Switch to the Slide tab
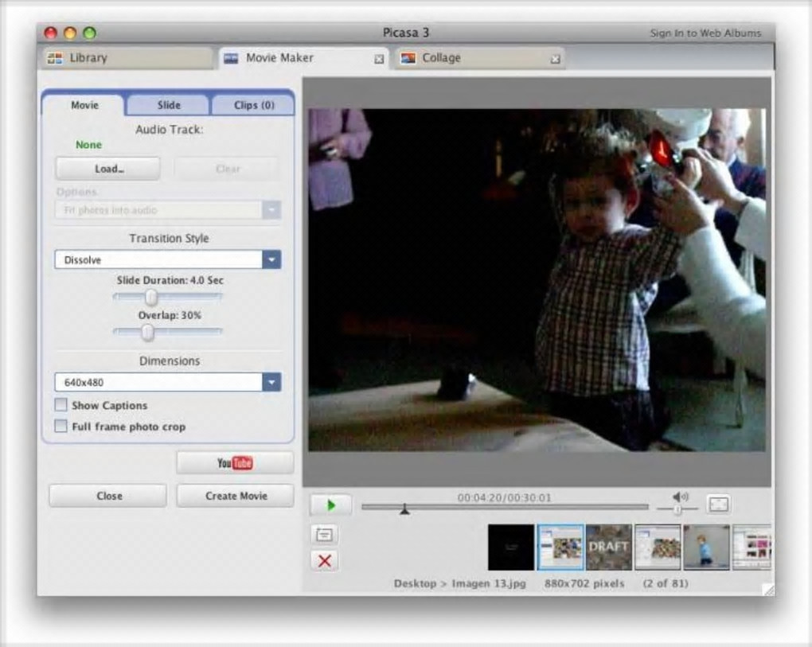The width and height of the screenshot is (812, 647). pyautogui.click(x=169, y=105)
